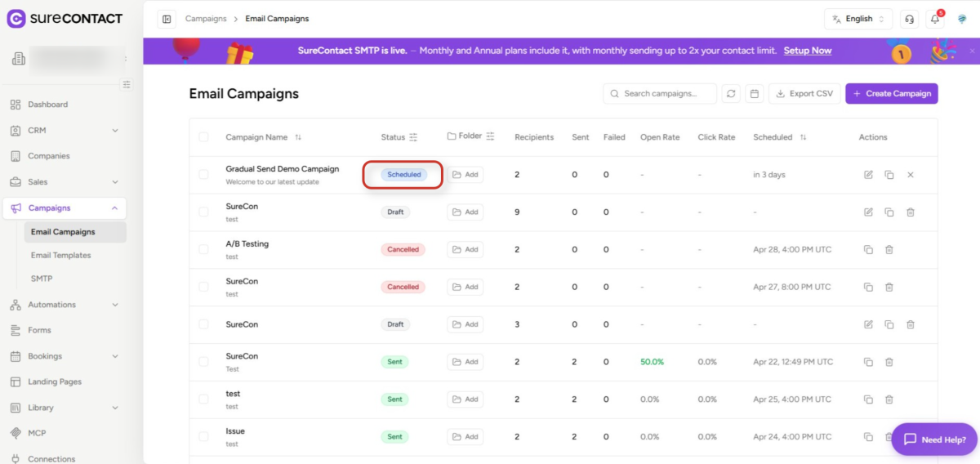980x464 pixels.
Task: Delete the SureCon campaign with 9 recipients
Action: pos(911,212)
